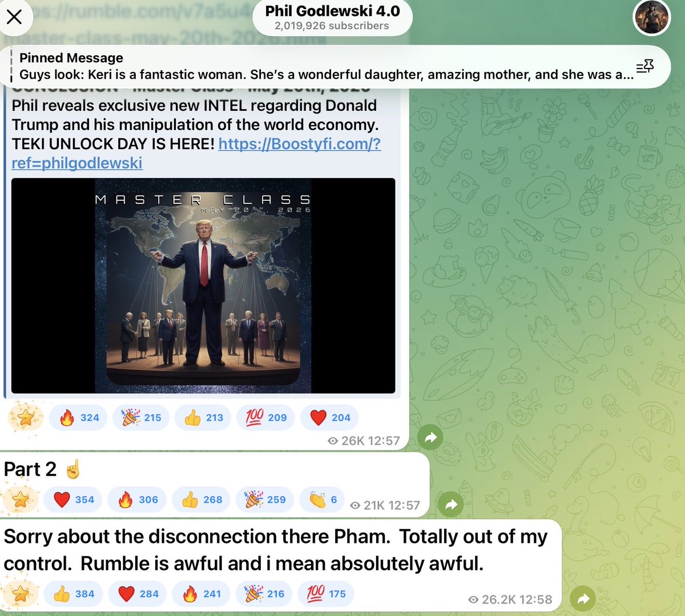Open the pinned message about Keri

coord(326,66)
